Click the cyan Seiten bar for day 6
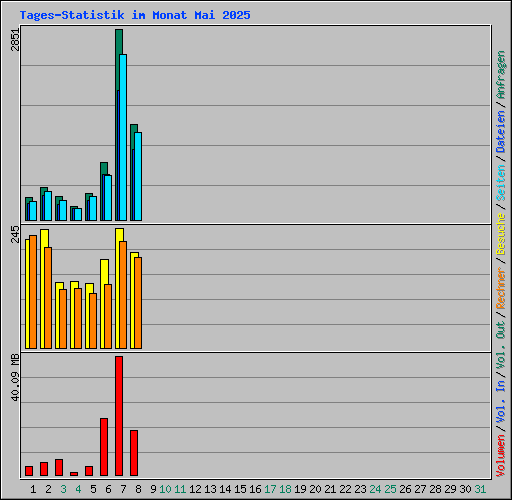 [x=108, y=198]
